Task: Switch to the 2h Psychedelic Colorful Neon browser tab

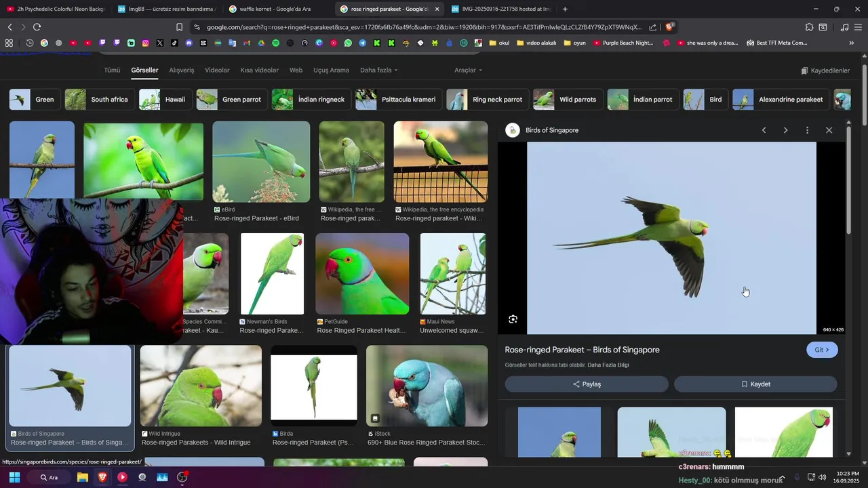Action: coord(56,9)
